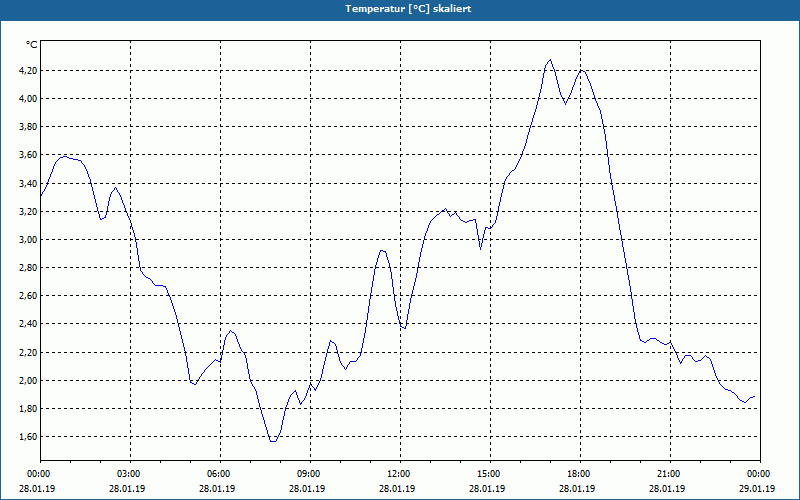Click the 2,20 y-axis value

[28, 352]
